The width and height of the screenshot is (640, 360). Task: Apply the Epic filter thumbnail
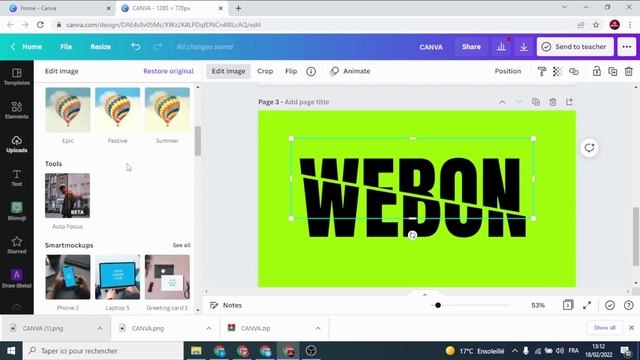point(68,110)
